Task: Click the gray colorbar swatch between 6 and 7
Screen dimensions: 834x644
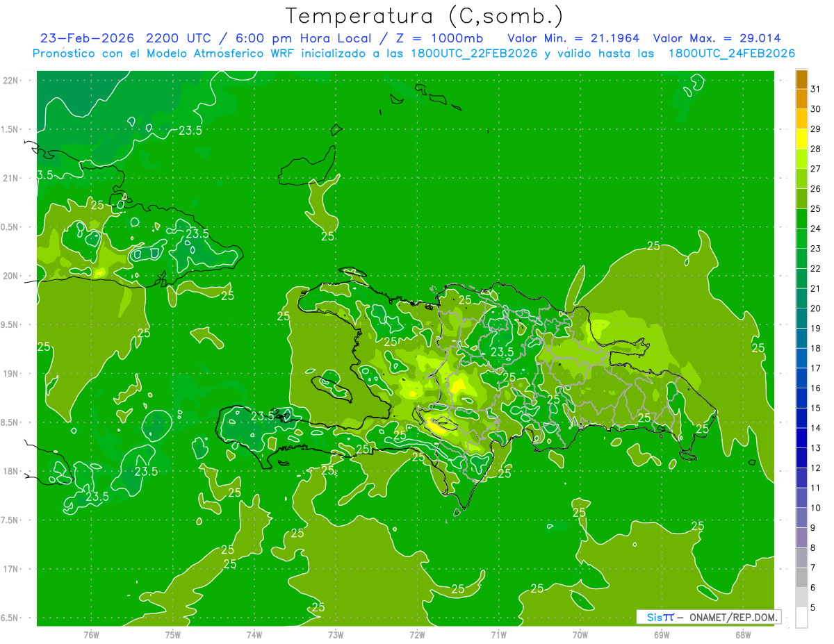Action: [x=801, y=577]
